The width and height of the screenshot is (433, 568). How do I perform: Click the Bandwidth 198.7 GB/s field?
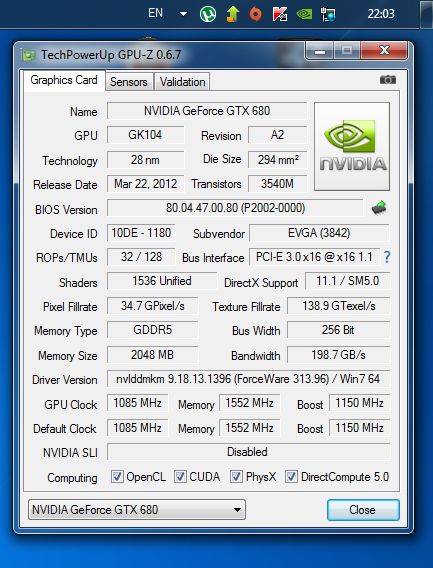tap(338, 355)
